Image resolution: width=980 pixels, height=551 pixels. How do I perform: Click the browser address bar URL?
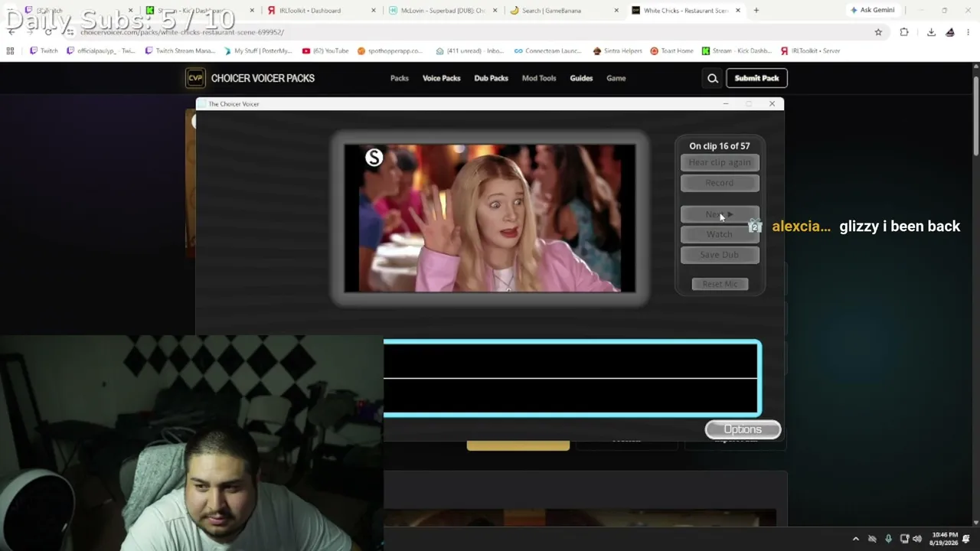click(182, 32)
